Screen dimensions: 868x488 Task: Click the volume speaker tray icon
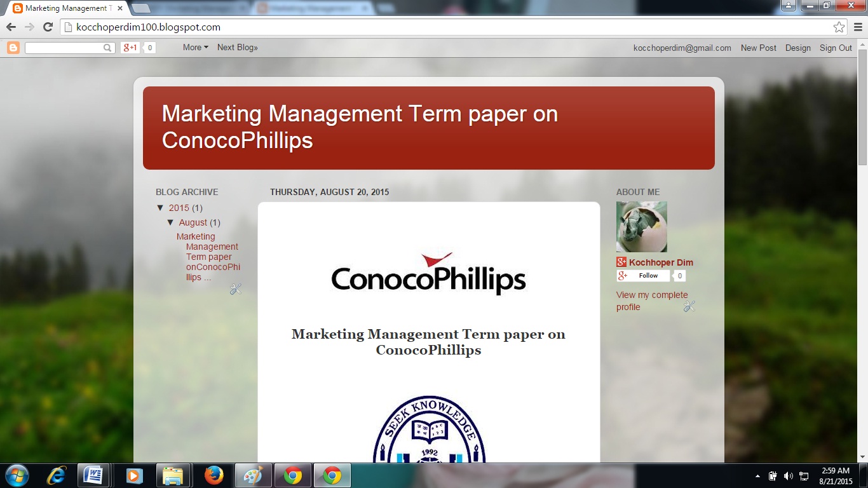coord(789,476)
